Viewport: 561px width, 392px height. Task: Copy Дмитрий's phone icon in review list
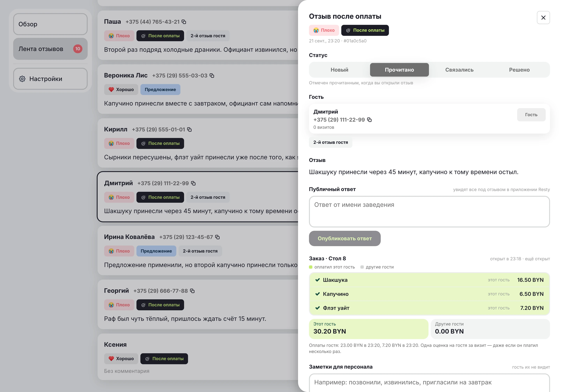tap(193, 183)
